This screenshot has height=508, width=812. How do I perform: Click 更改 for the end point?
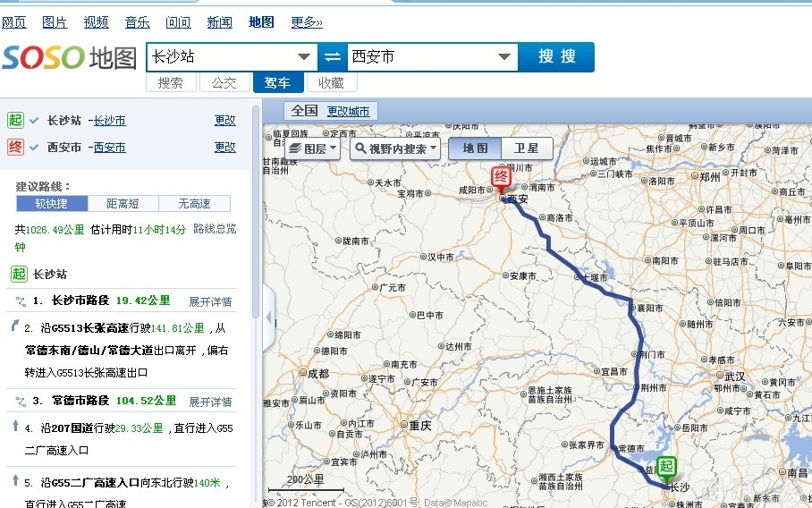(x=224, y=148)
